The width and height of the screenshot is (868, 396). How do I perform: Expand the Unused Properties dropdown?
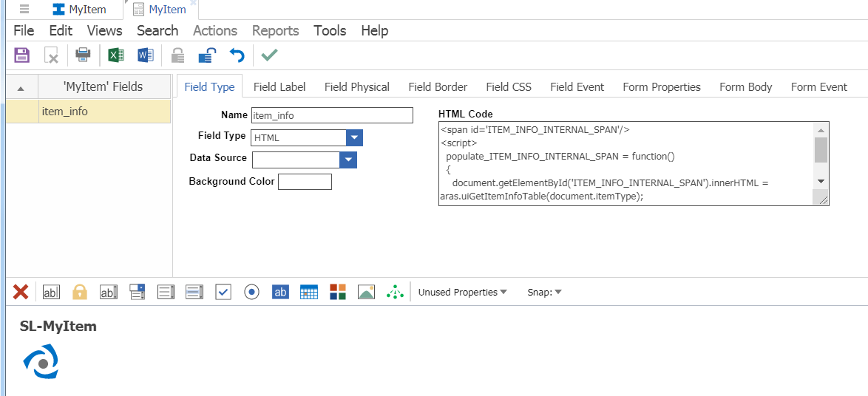[462, 292]
